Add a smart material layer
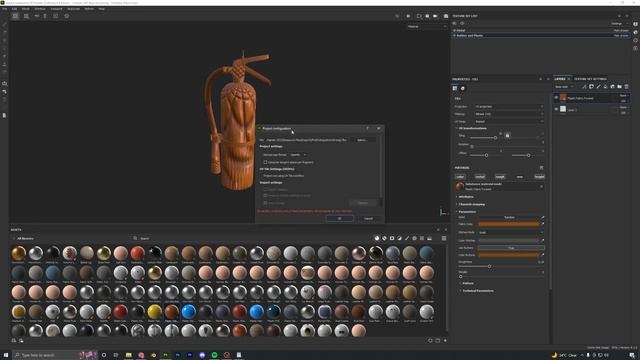The height and width of the screenshot is (360, 640). click(x=612, y=87)
